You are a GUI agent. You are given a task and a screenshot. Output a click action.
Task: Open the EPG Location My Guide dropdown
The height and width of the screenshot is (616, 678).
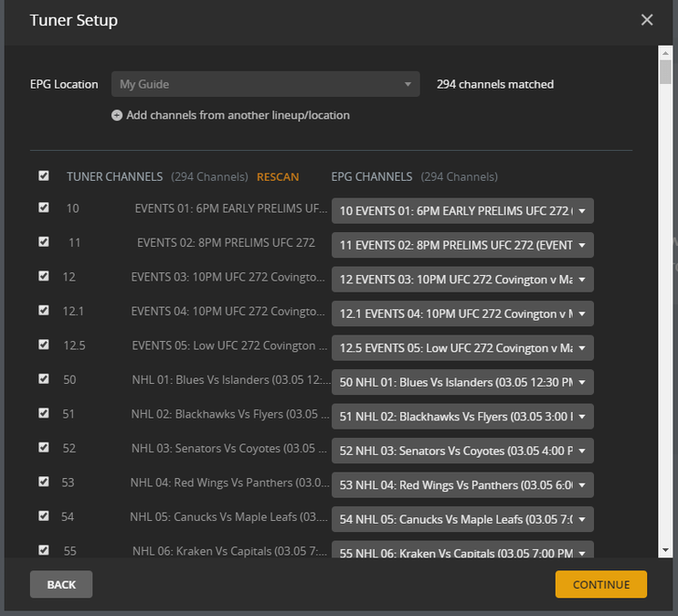[x=265, y=84]
